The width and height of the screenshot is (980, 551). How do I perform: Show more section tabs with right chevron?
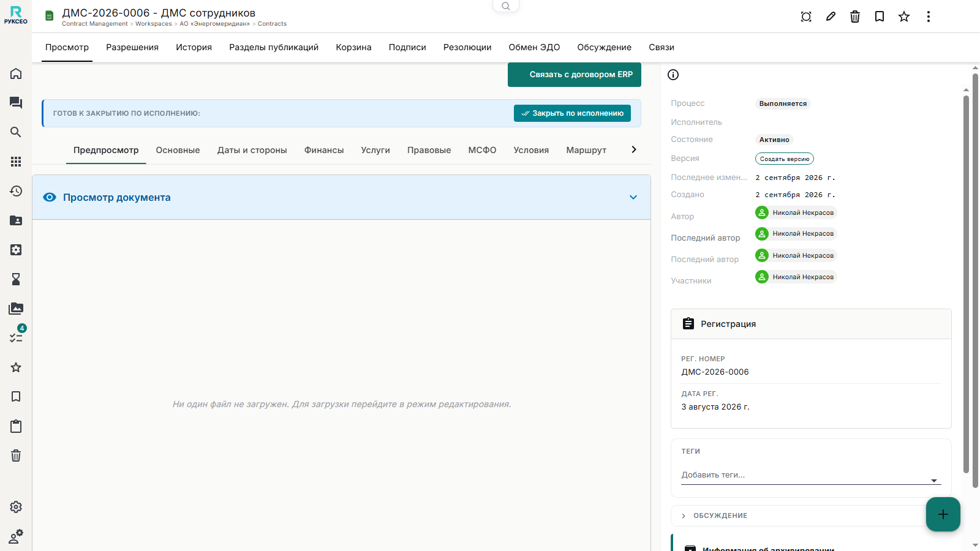click(634, 149)
